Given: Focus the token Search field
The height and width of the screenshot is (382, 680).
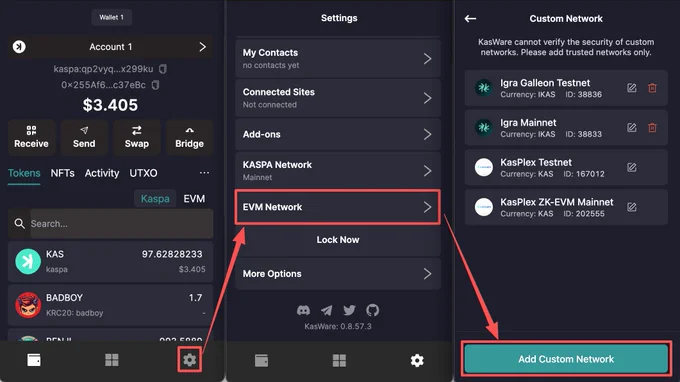Looking at the screenshot, I should [x=121, y=224].
